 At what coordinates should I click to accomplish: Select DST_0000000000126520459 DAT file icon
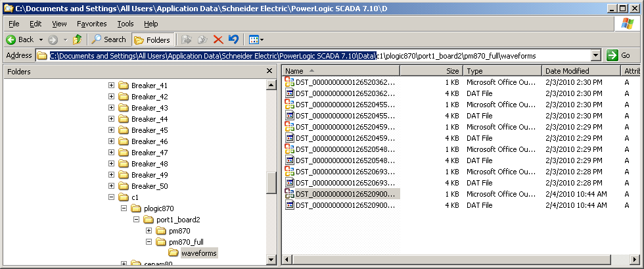[x=290, y=138]
